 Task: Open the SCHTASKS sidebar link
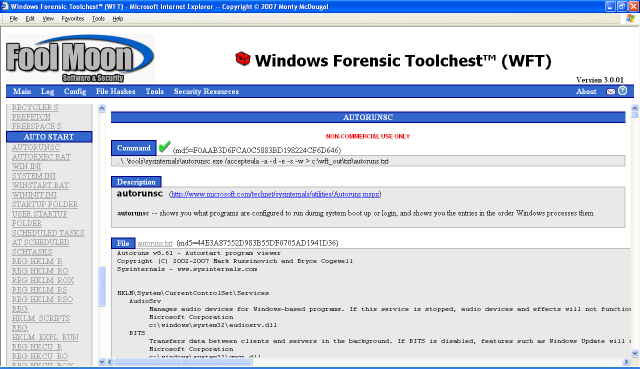point(32,252)
